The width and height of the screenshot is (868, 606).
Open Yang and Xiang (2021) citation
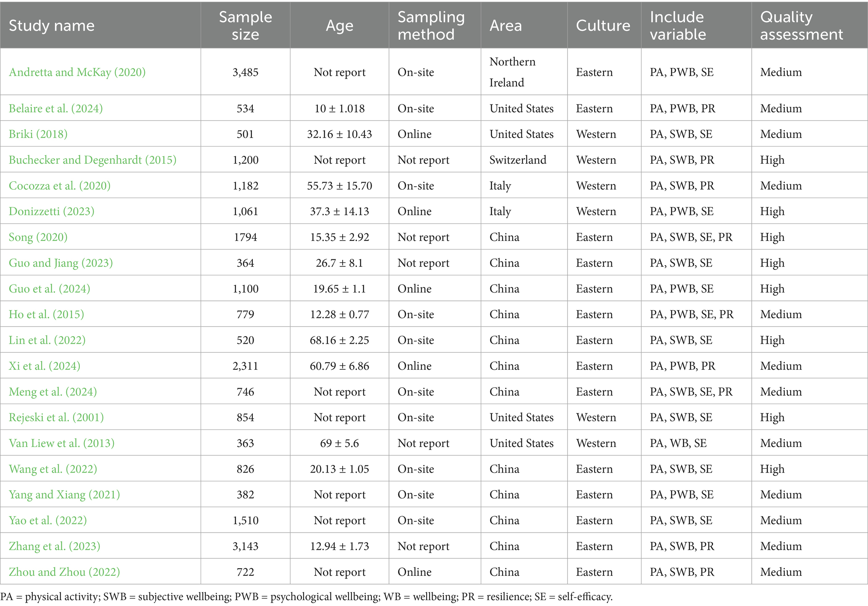point(65,494)
